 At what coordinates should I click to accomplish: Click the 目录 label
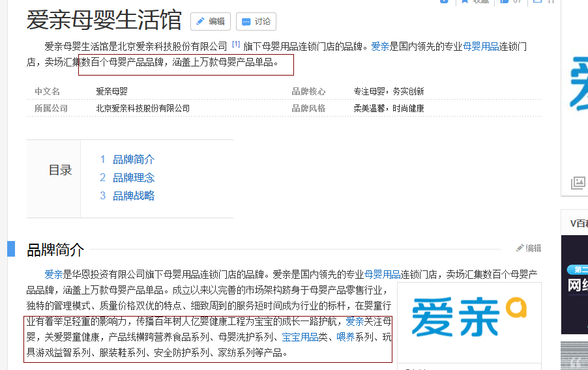pyautogui.click(x=61, y=170)
